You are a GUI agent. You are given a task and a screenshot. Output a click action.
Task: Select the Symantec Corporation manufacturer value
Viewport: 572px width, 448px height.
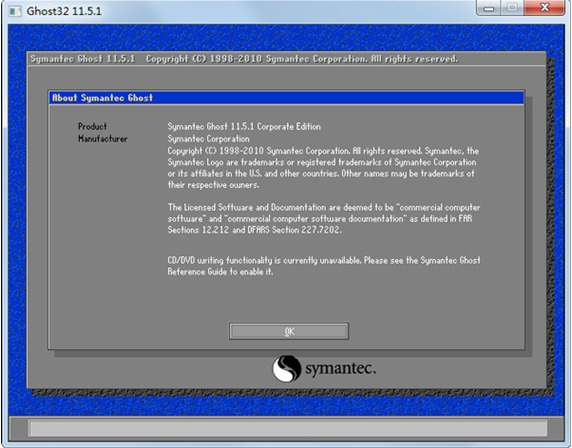point(208,139)
